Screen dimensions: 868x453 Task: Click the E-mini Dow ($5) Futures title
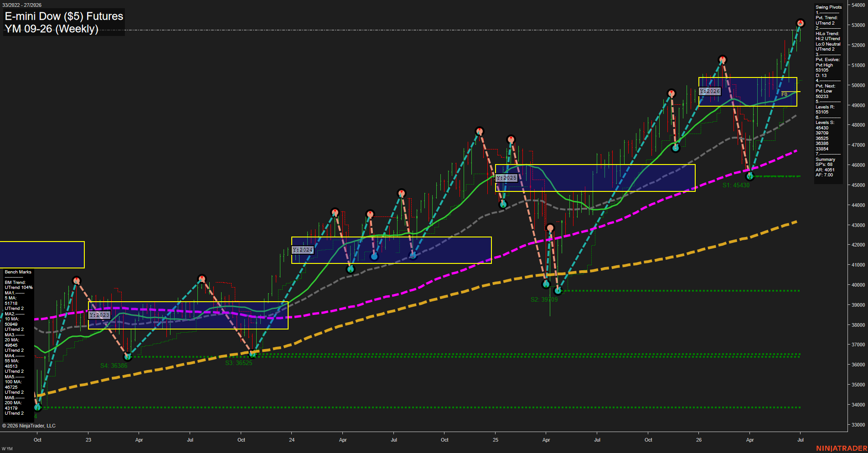[64, 16]
